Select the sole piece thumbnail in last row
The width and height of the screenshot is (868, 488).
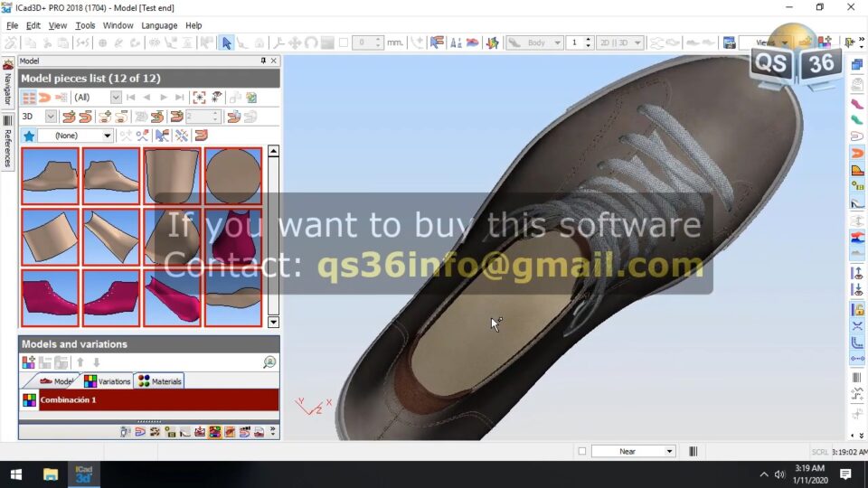(x=233, y=298)
